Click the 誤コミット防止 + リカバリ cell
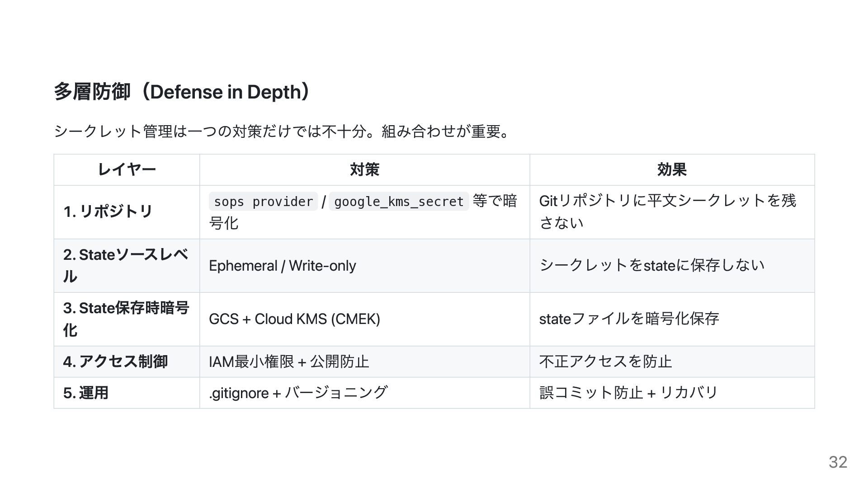 tap(628, 393)
